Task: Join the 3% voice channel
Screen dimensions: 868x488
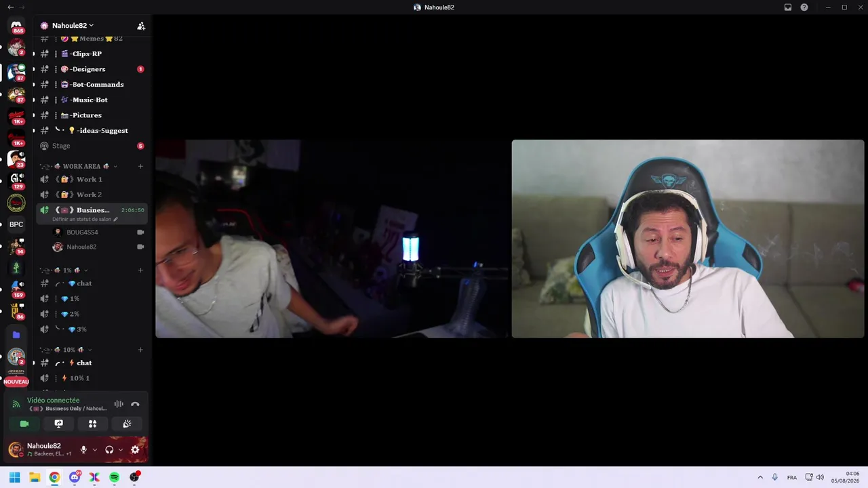Action: 92,329
